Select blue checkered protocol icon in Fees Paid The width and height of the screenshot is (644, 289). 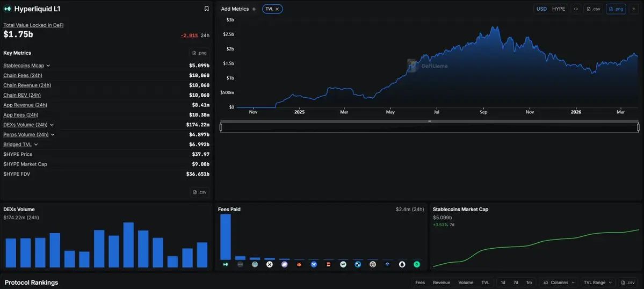(x=358, y=265)
